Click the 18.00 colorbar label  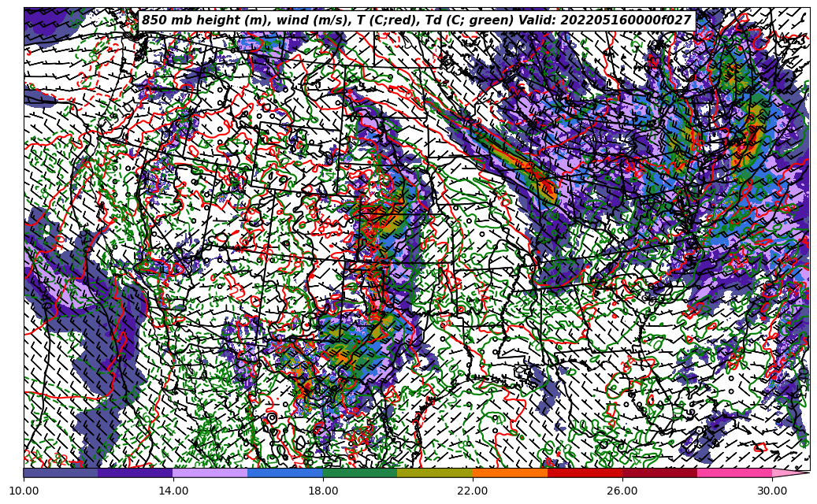click(323, 491)
